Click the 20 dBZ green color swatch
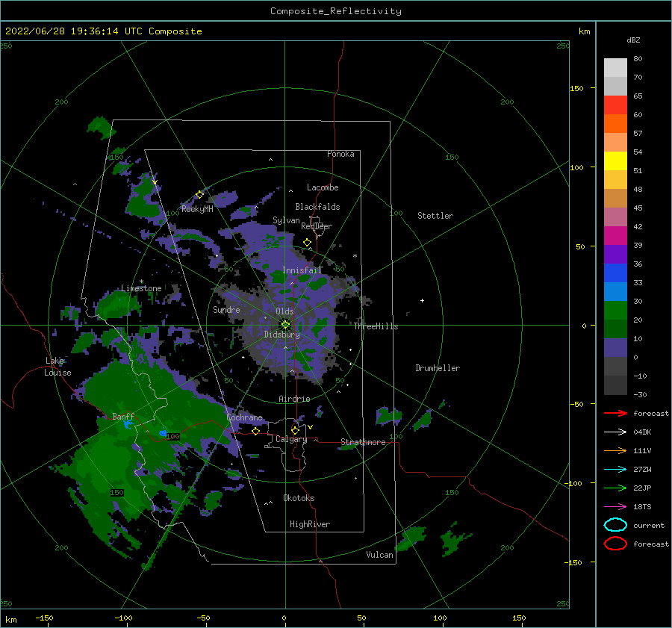The height and width of the screenshot is (628, 672). pyautogui.click(x=615, y=310)
